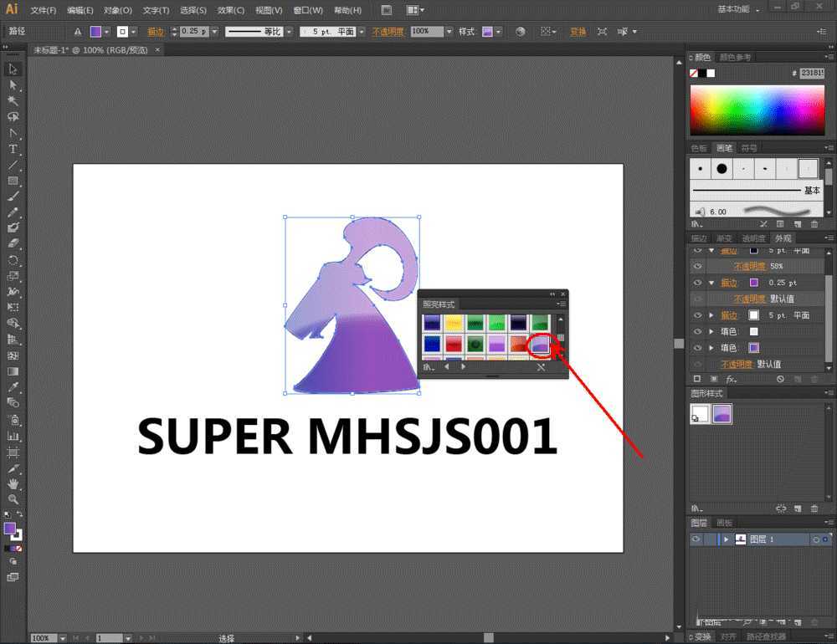The image size is (837, 644).
Task: Click the break link to style icon in 照亮样式
Action: pos(542,366)
